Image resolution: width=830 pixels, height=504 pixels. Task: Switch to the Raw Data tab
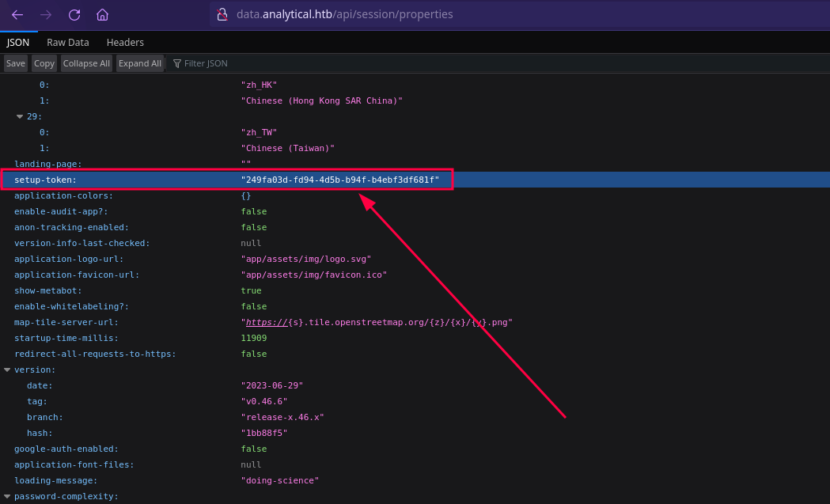[68, 42]
